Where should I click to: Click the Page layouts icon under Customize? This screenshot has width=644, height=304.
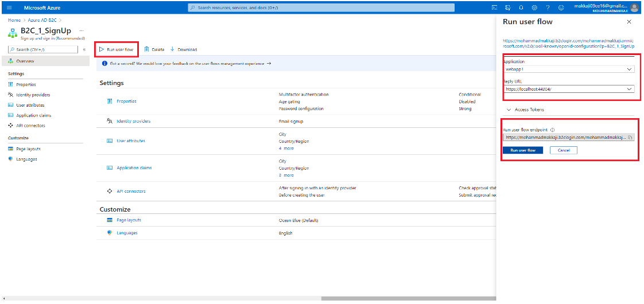tap(110, 220)
